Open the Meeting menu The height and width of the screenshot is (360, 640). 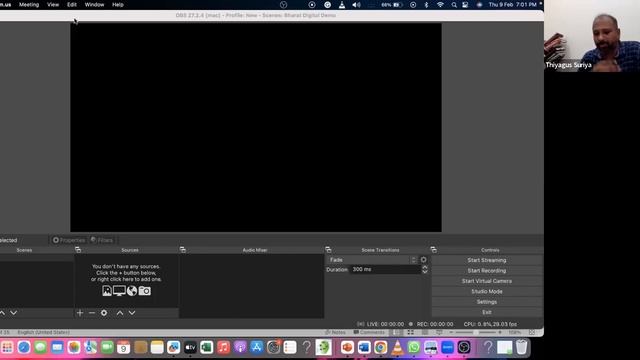29,5
